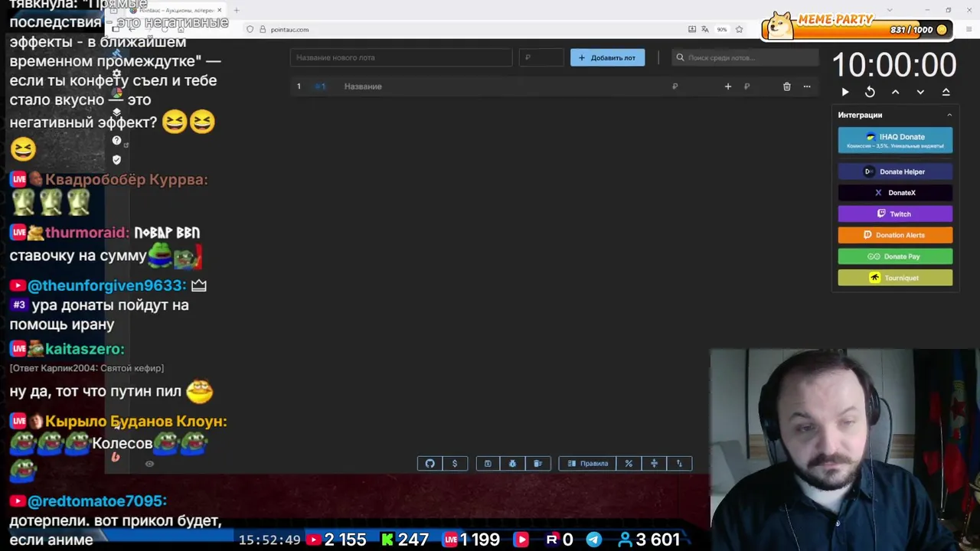980x551 pixels.
Task: Collapse the Интеграции panel
Action: tap(949, 115)
